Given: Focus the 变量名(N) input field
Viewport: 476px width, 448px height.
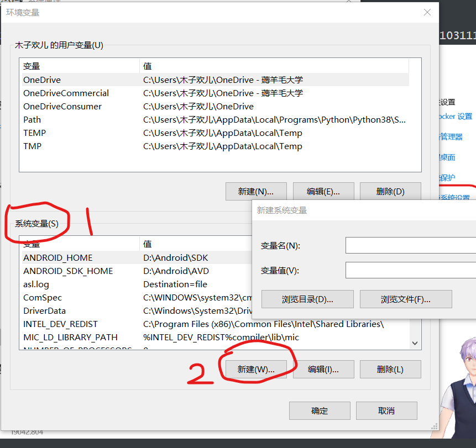Looking at the screenshot, I should (411, 245).
